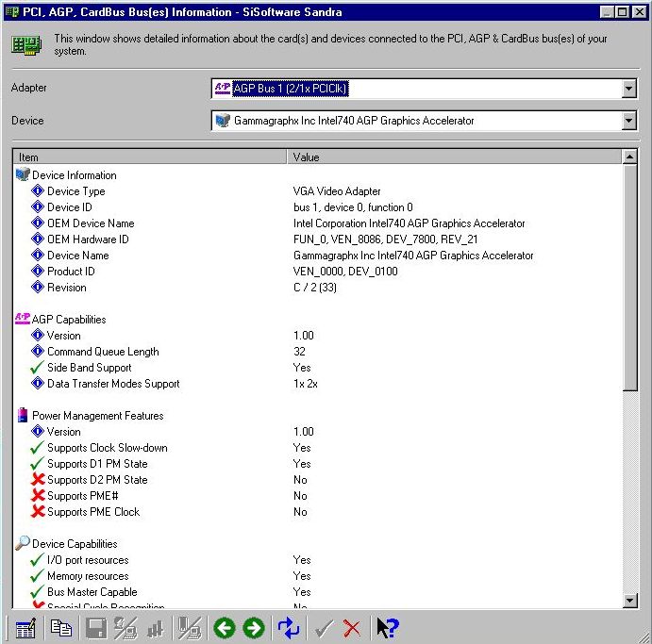Click the green check beside Bus Master Capable
Screen dimensions: 652x644
click(37, 591)
